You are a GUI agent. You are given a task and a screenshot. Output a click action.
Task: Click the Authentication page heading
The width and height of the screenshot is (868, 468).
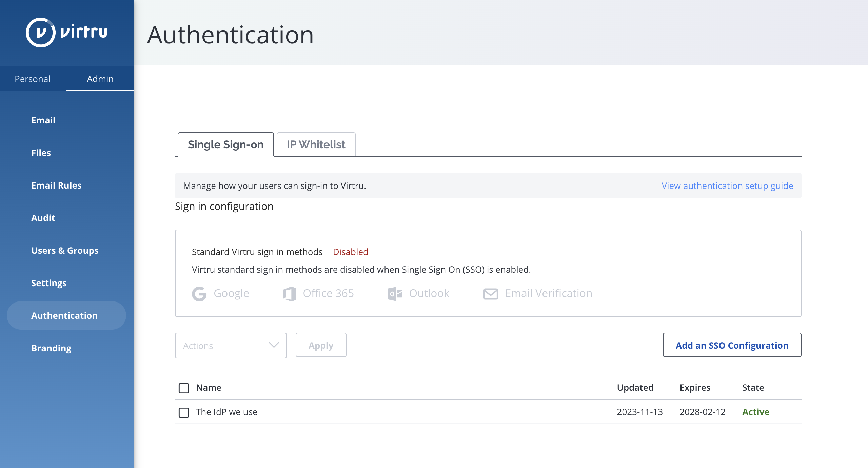pos(231,35)
